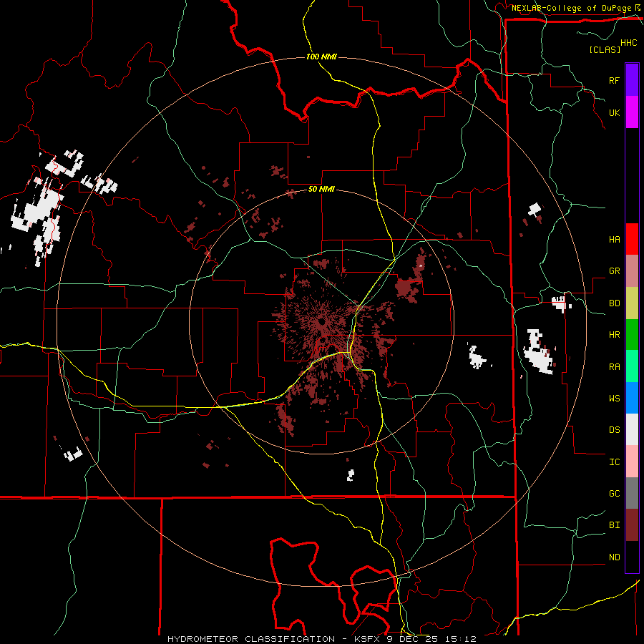Click the UK legend label
Viewport: 644px width, 644px height.
point(614,112)
